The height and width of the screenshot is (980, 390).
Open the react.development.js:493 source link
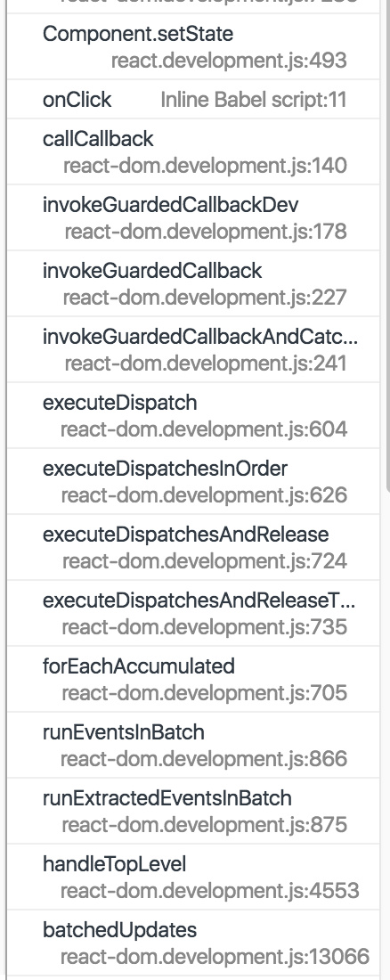coord(229,61)
